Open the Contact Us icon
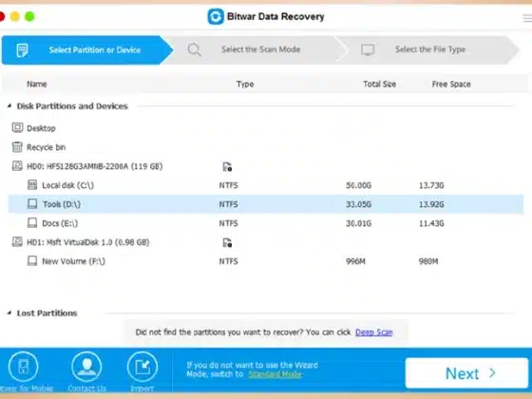Image resolution: width=532 pixels, height=399 pixels. point(86,367)
